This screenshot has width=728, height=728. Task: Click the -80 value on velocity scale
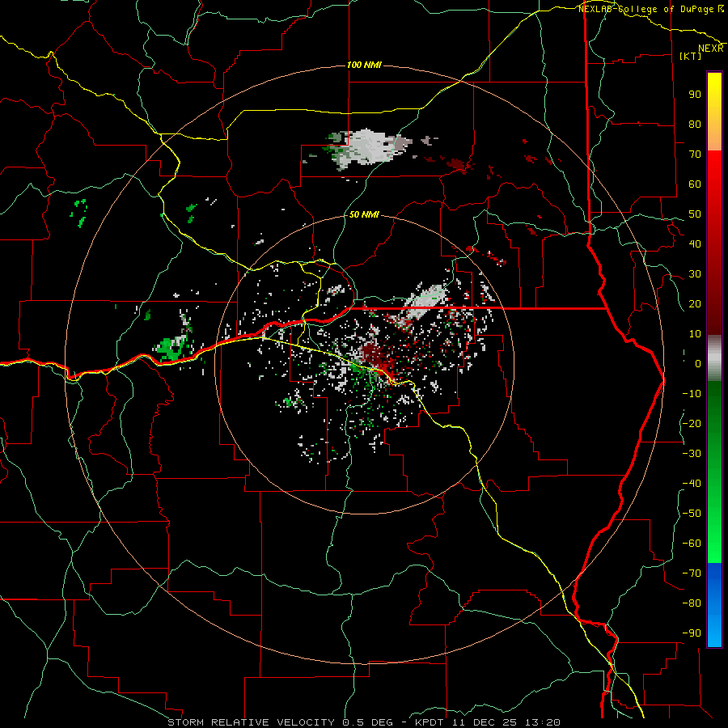click(692, 603)
